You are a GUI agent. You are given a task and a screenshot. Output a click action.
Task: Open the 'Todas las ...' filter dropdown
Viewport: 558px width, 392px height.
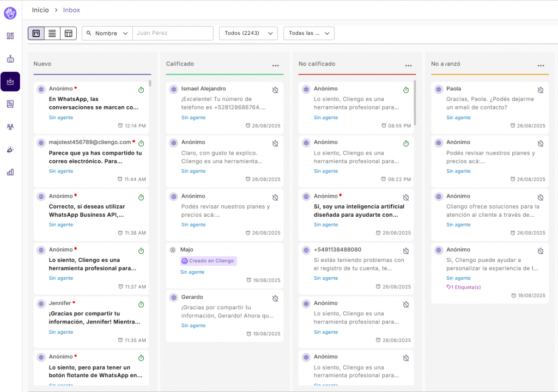(x=309, y=33)
